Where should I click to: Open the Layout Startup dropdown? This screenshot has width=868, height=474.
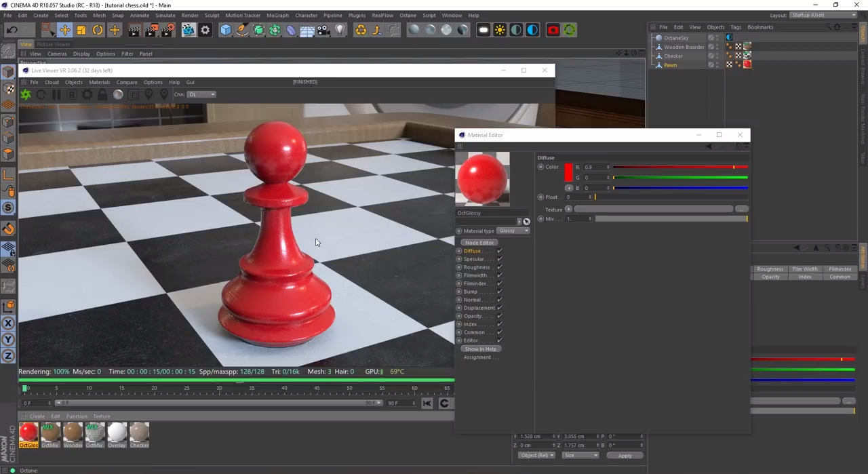point(823,15)
